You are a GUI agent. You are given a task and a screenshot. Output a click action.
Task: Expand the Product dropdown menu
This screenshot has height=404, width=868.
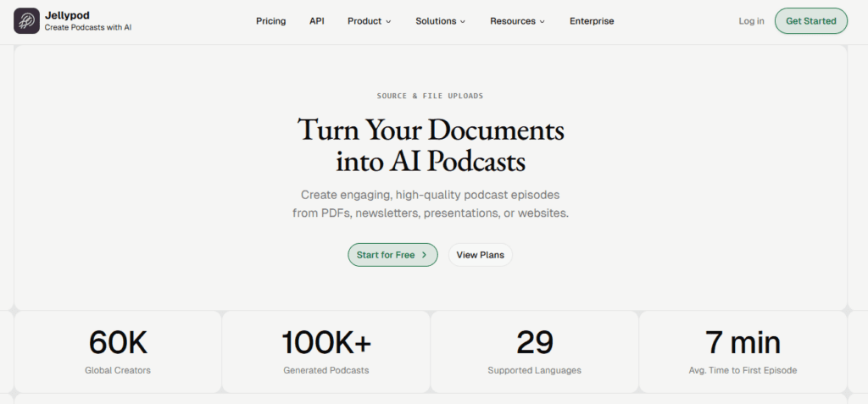point(369,21)
